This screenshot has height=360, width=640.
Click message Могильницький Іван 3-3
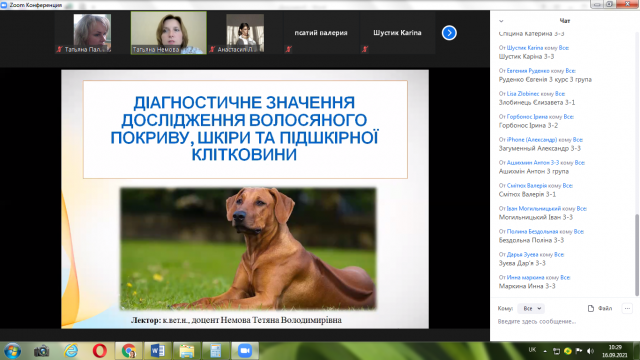(x=536, y=217)
